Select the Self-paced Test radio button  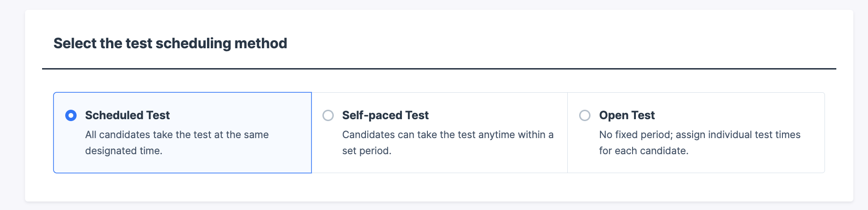pos(328,115)
